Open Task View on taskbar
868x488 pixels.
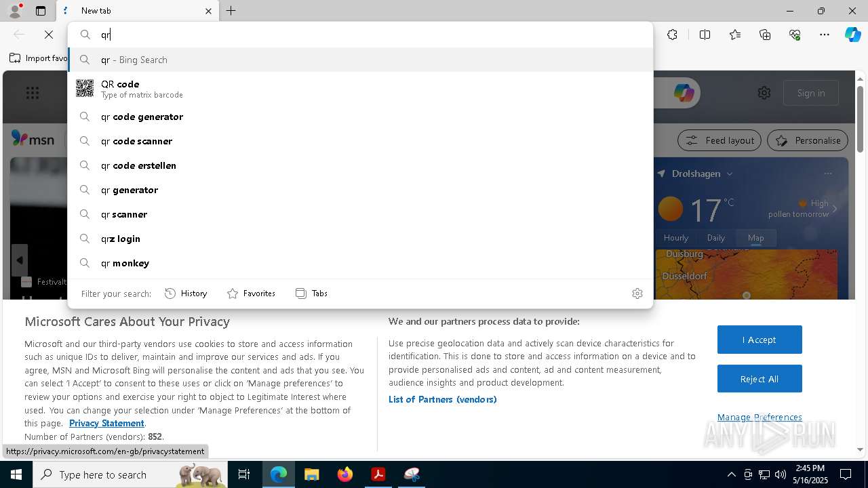[x=245, y=474]
